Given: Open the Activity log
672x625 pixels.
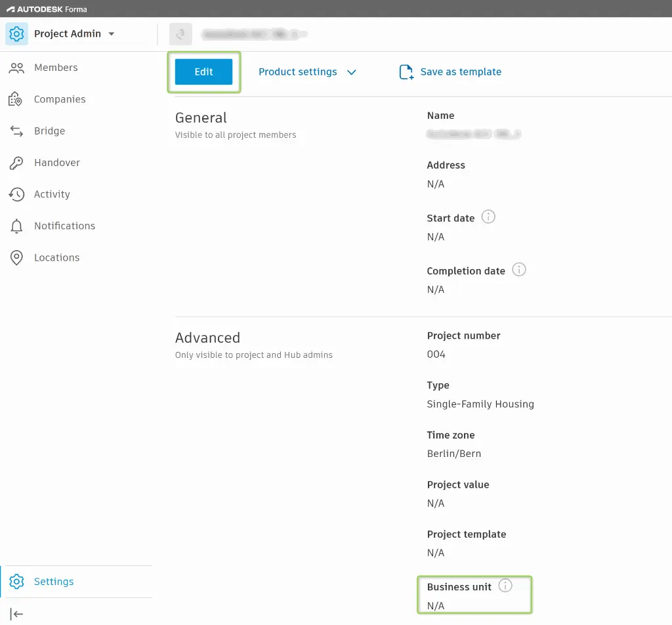Looking at the screenshot, I should pyautogui.click(x=52, y=194).
